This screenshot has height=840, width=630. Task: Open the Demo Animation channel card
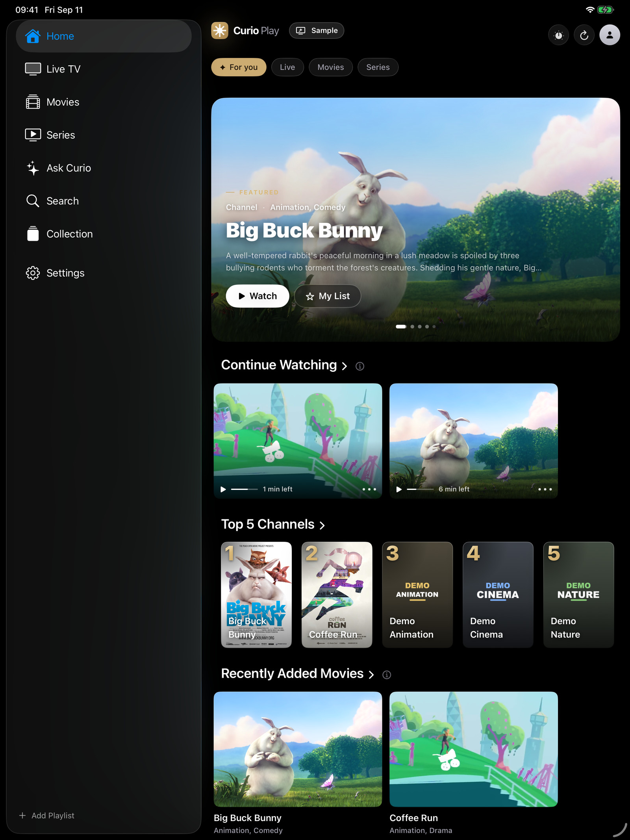coord(417,595)
